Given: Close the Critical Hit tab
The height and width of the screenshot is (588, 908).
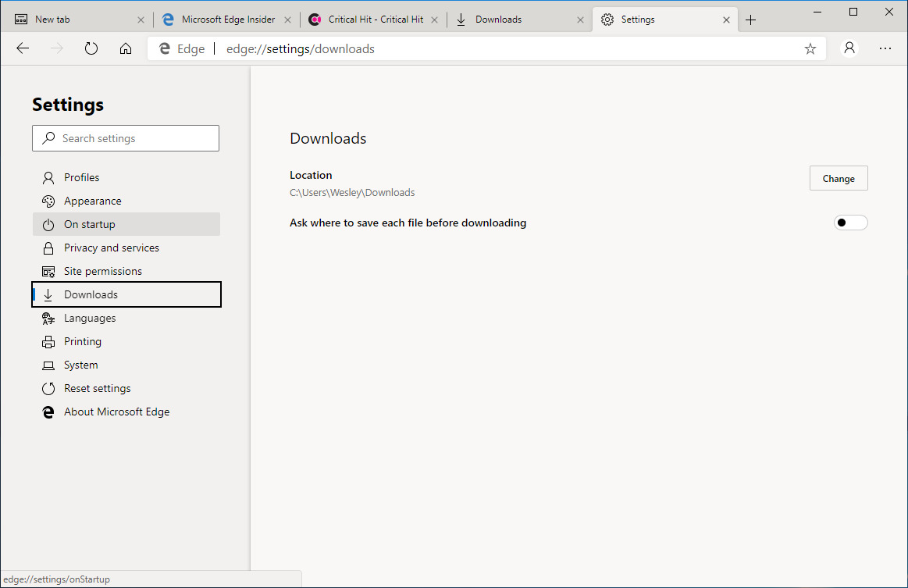Looking at the screenshot, I should point(434,20).
